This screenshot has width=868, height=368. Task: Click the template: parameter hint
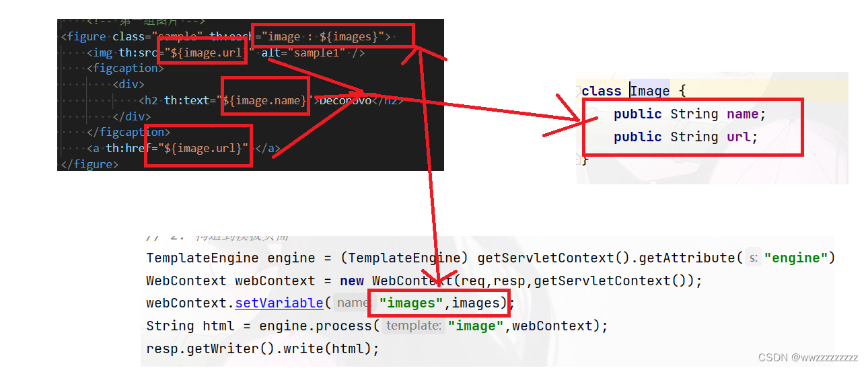coord(412,326)
